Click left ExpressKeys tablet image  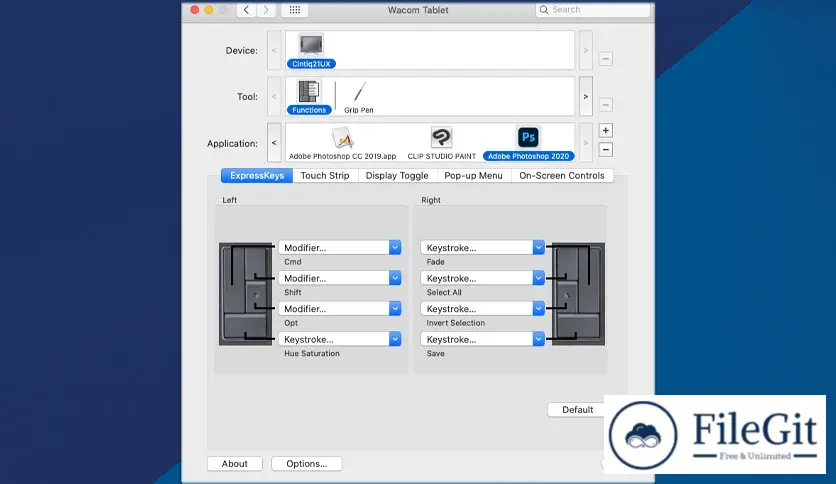246,294
